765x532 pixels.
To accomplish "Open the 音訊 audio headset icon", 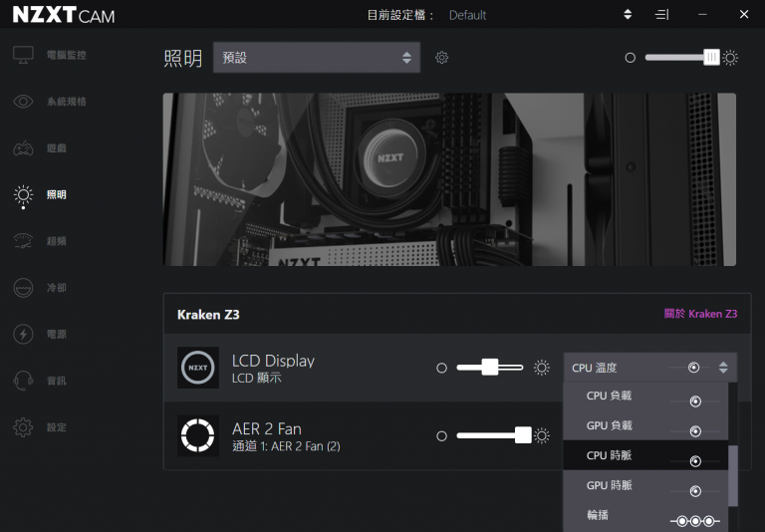I will coord(23,381).
